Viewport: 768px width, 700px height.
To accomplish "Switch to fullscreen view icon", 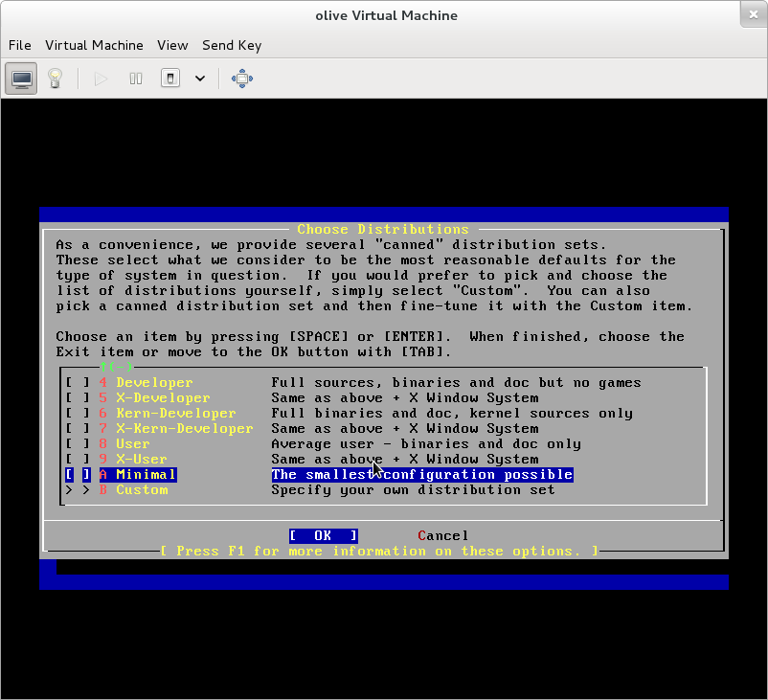I will point(242,79).
